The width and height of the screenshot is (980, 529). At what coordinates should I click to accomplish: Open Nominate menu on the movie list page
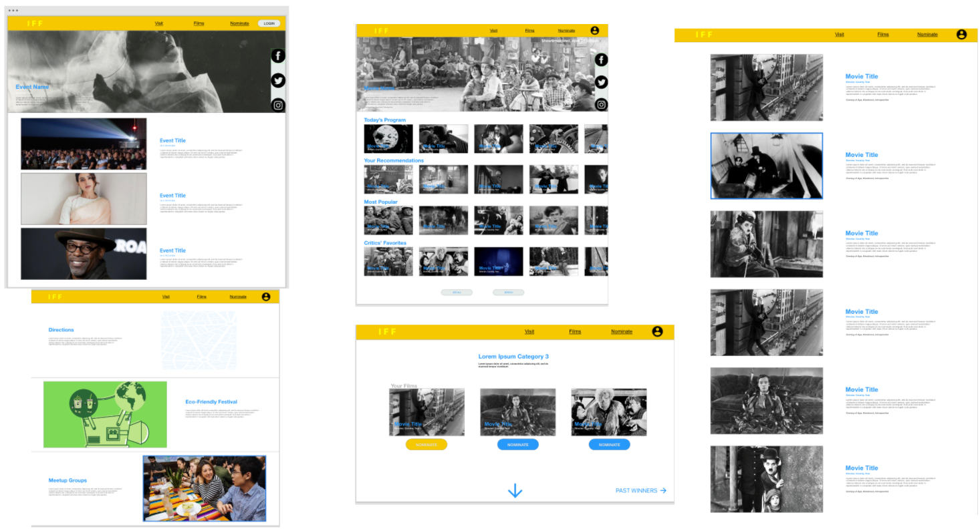(x=927, y=35)
